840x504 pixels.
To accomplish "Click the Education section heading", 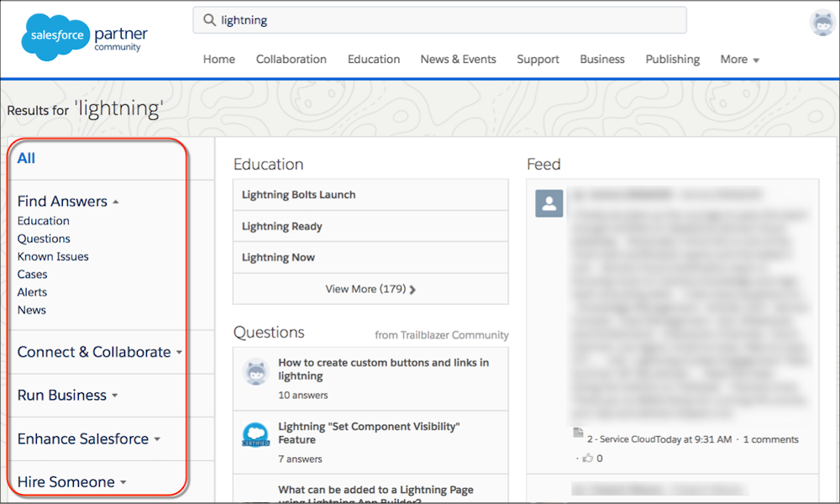I will (269, 165).
